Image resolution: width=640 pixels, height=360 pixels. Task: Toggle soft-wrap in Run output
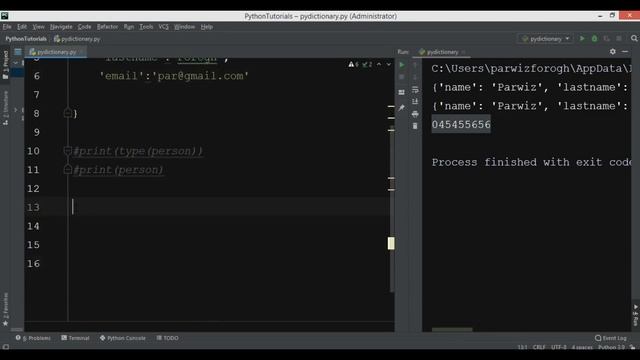pos(415,89)
